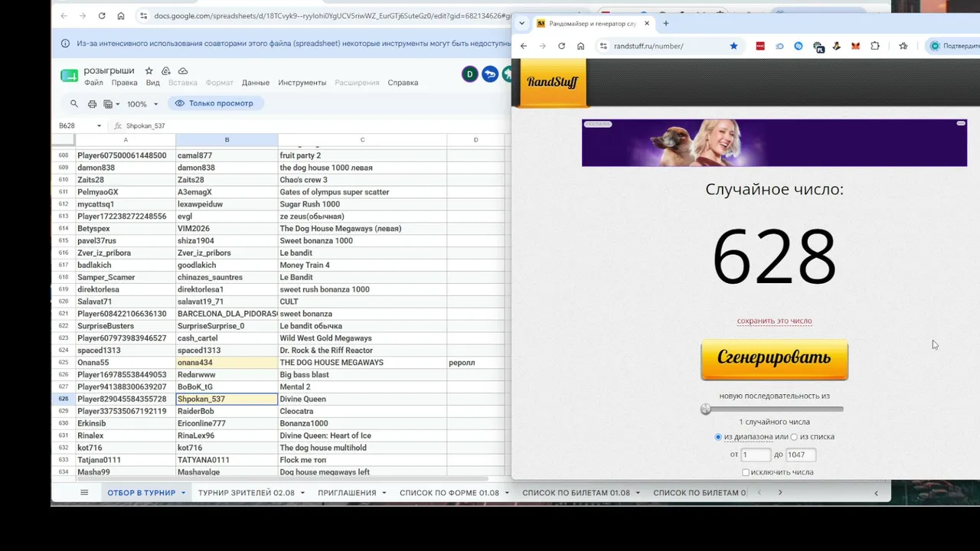Star the розыгрыши spreadsheet
Viewport: 980px width, 551px height.
click(149, 70)
